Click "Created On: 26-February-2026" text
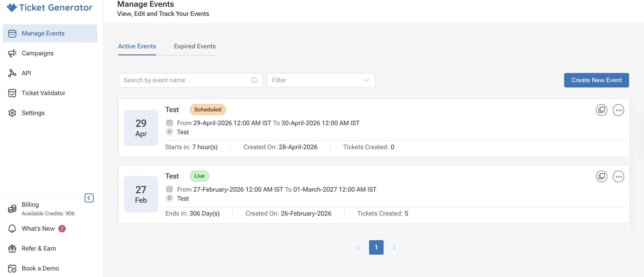Image resolution: width=644 pixels, height=277 pixels. click(x=288, y=213)
